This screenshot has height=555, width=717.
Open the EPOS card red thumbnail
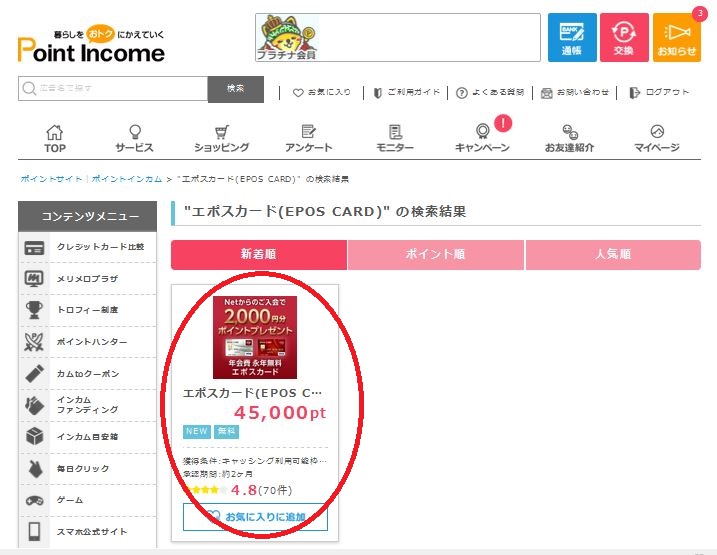255,337
